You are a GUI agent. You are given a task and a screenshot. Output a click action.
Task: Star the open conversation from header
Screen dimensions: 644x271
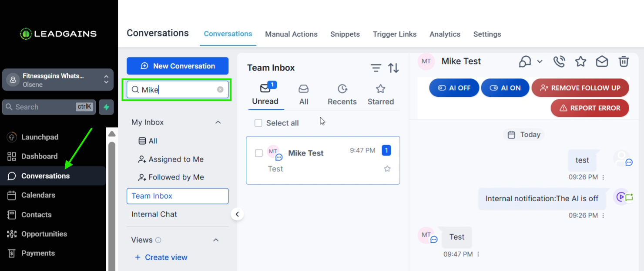pyautogui.click(x=580, y=61)
